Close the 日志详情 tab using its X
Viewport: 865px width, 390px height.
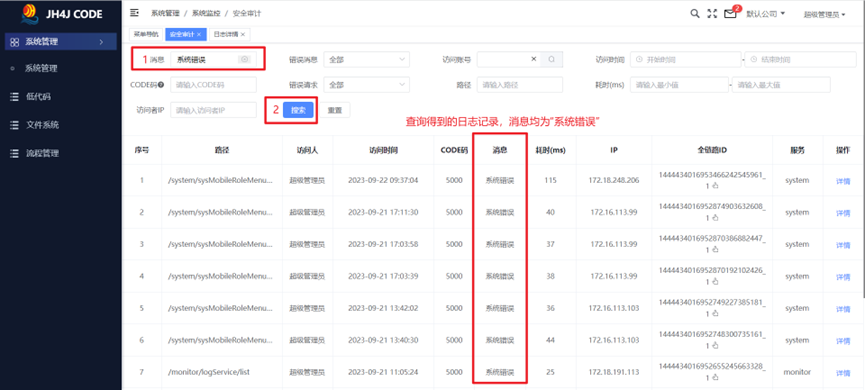[x=243, y=34]
